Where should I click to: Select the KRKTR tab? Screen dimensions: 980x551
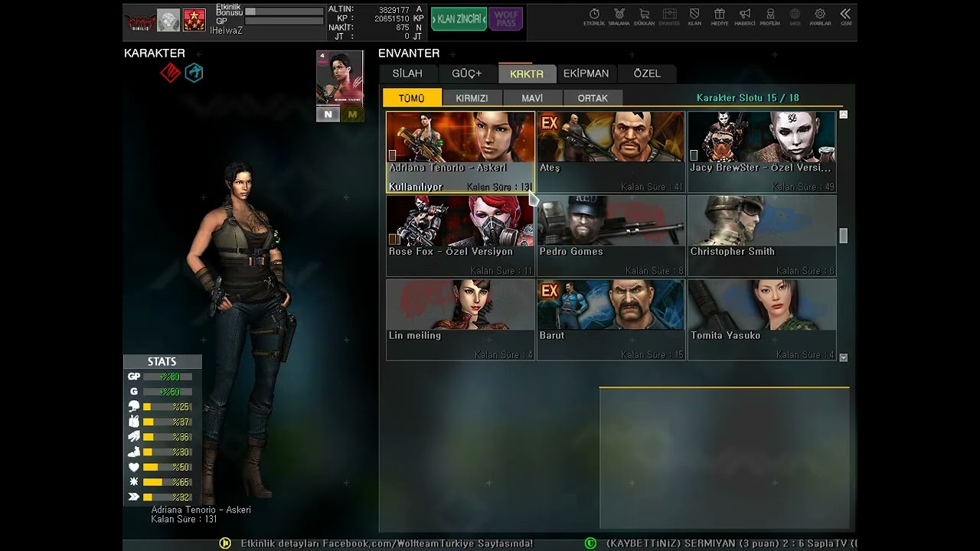pos(527,73)
